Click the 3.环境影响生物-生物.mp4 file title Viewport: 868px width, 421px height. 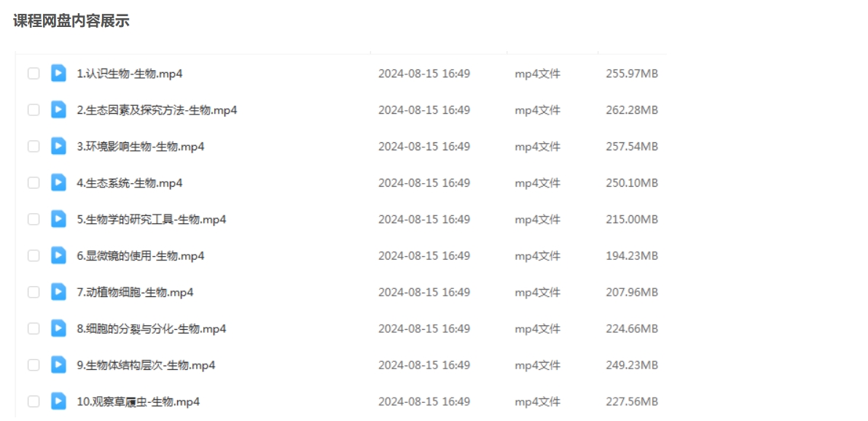141,147
